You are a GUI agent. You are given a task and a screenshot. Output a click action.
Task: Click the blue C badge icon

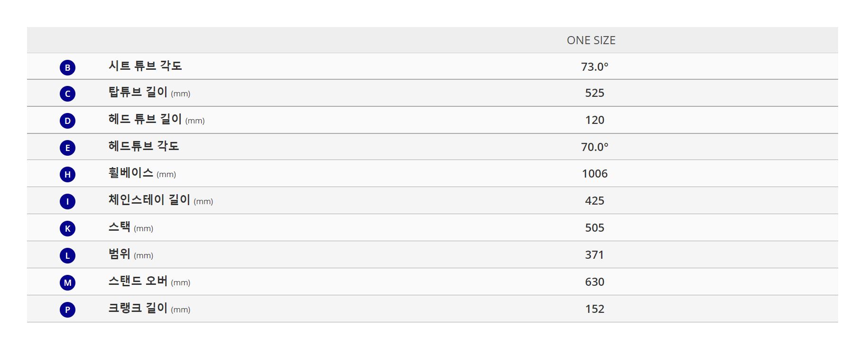coord(67,94)
